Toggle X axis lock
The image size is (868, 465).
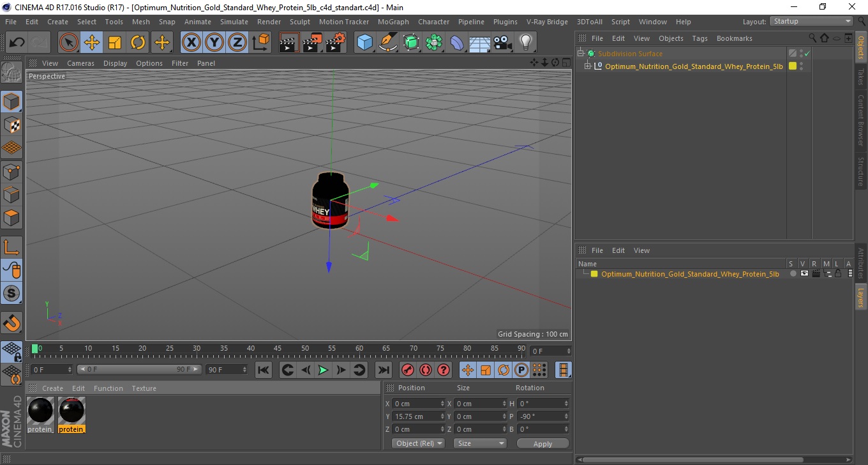pos(191,43)
